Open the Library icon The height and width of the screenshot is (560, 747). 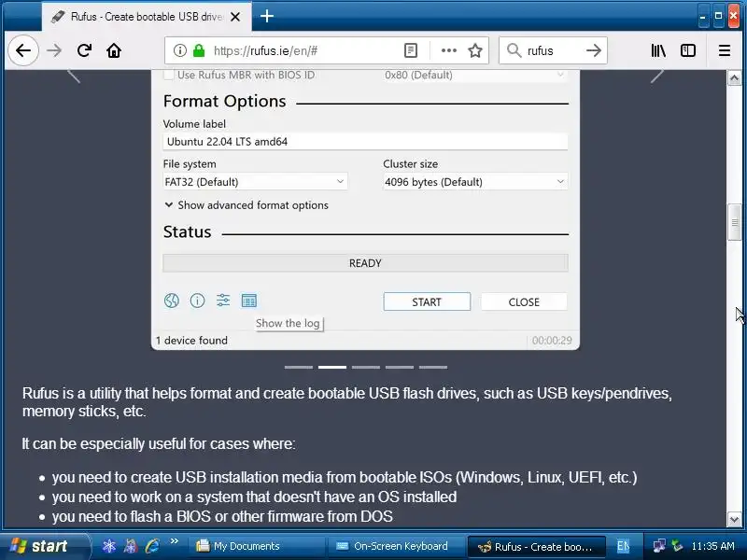click(658, 50)
